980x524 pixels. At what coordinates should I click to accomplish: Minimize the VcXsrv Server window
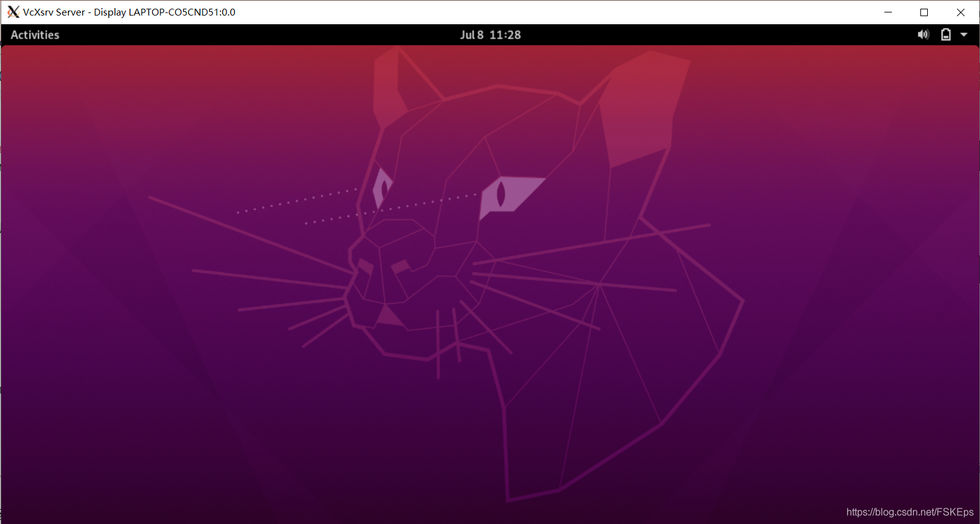[888, 12]
